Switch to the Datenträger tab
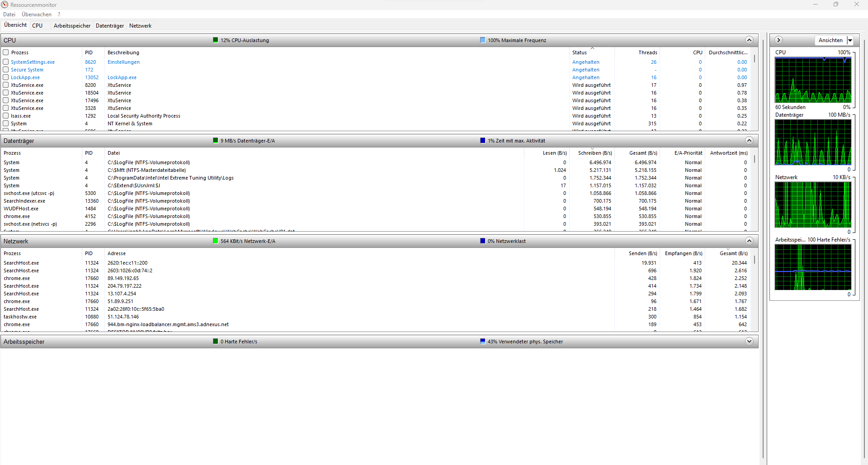868x465 pixels. pos(110,26)
